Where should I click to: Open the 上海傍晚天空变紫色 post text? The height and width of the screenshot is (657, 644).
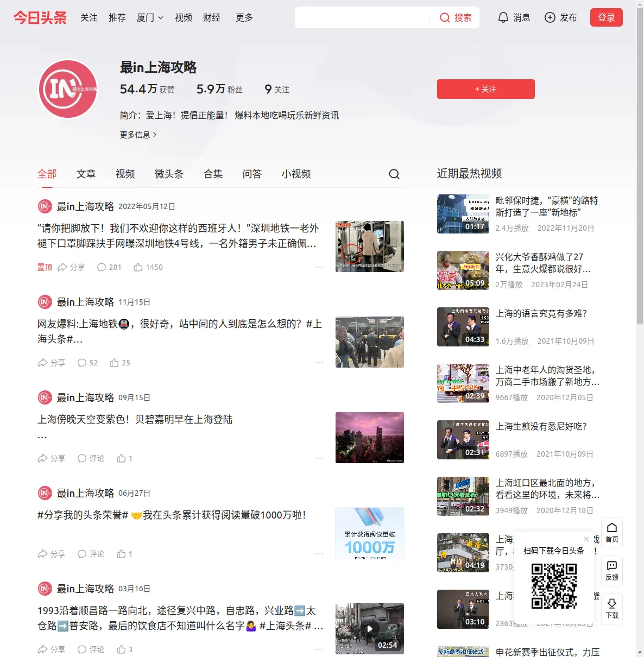click(x=135, y=419)
